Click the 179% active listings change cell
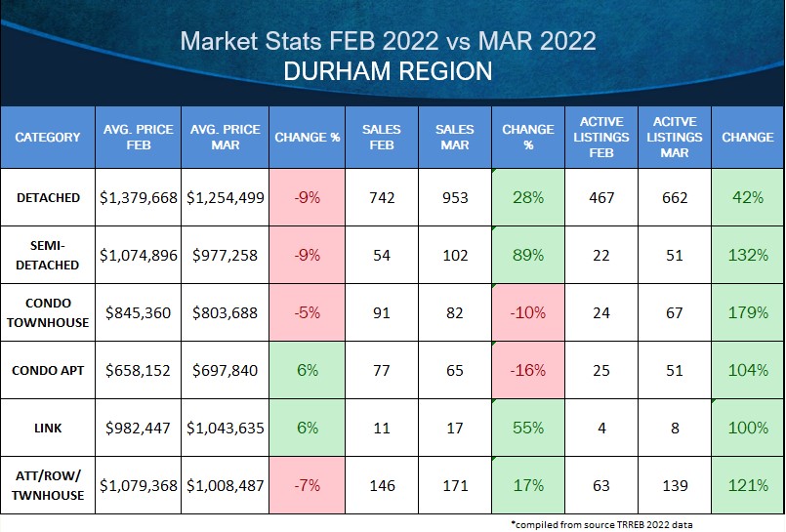Viewport: 786px width, 532px height. [747, 312]
